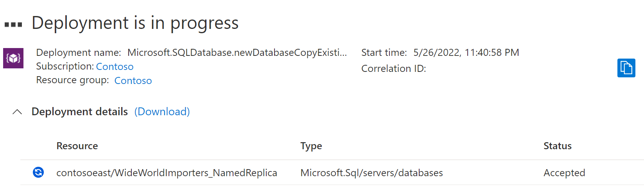This screenshot has height=191, width=644.
Task: Download the deployment details
Action: coord(162,112)
